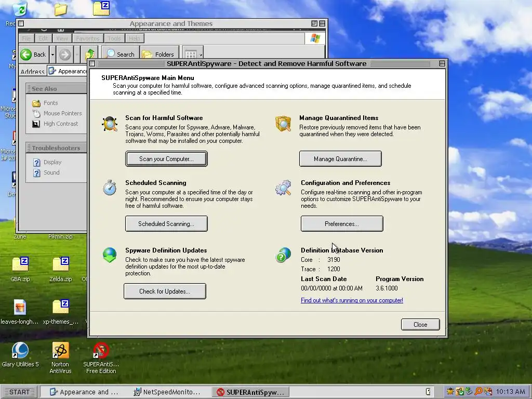Click the Manage Quarantined Items box icon
The image size is (532, 399).
283,124
